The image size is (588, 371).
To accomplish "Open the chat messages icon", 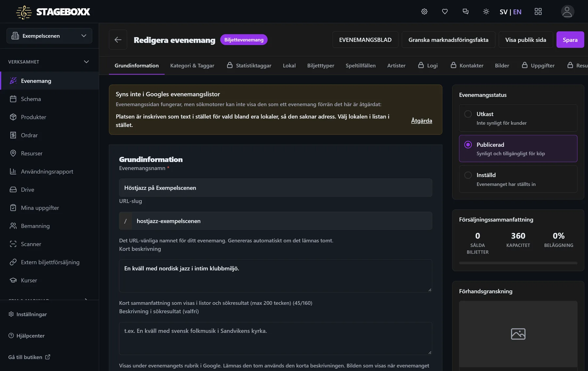I will point(465,12).
